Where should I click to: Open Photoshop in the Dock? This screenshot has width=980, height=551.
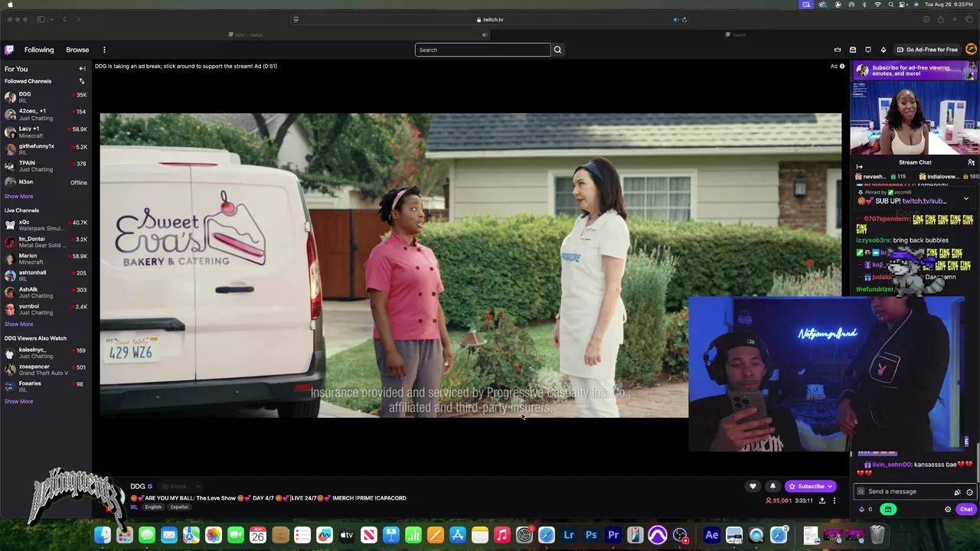[591, 535]
